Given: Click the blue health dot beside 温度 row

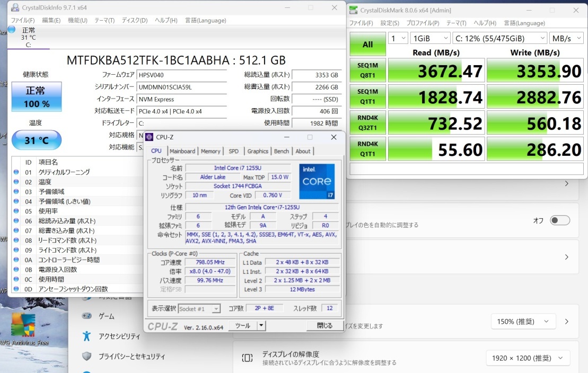Looking at the screenshot, I should click(x=15, y=181).
